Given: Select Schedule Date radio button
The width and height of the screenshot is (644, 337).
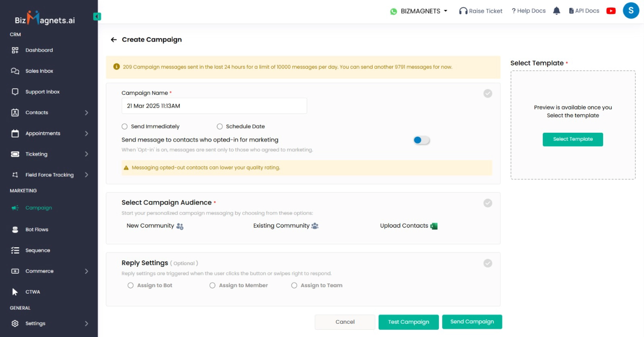Looking at the screenshot, I should (x=220, y=127).
